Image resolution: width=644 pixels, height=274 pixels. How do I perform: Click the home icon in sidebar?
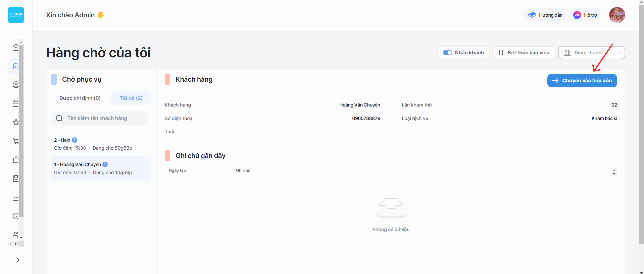15,47
